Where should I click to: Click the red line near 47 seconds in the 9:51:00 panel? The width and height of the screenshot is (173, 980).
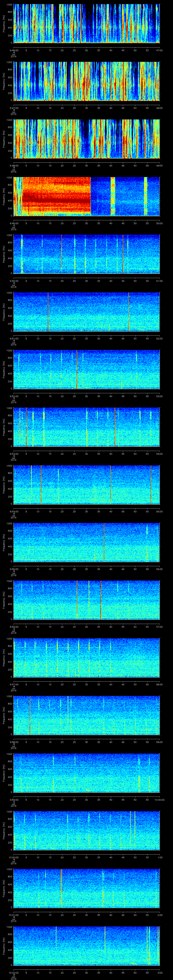129,312
